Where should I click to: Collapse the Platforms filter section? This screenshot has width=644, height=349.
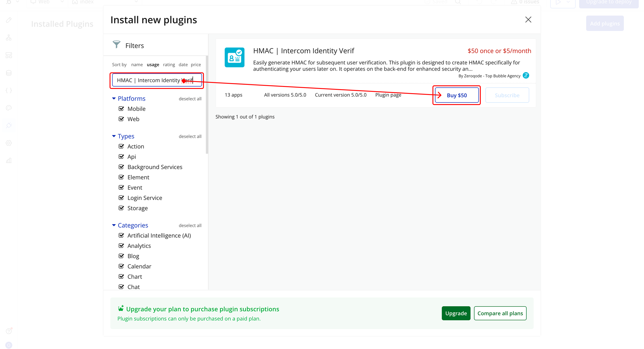coord(114,99)
